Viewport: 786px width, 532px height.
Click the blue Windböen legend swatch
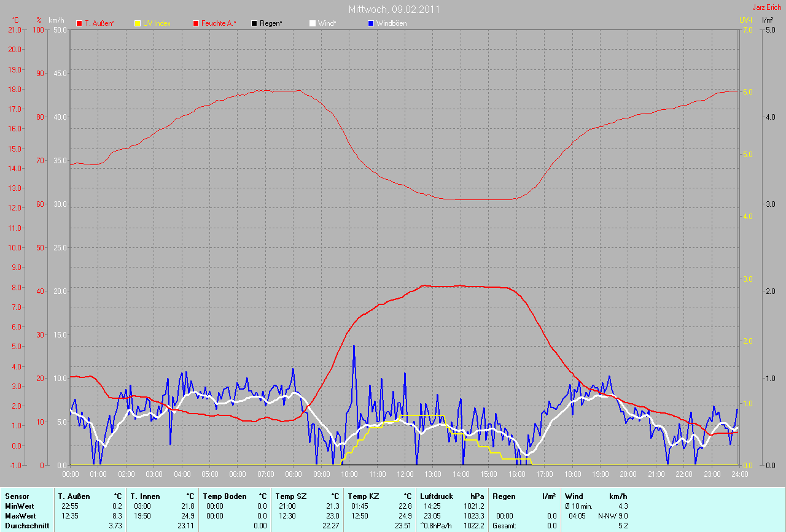370,23
